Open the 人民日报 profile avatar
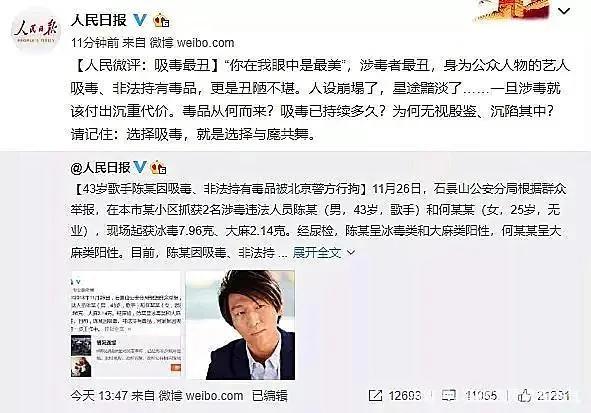 (36, 31)
